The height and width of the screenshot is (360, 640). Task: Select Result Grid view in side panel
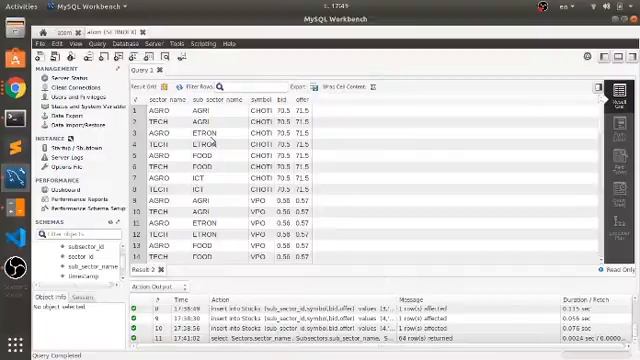(x=619, y=96)
